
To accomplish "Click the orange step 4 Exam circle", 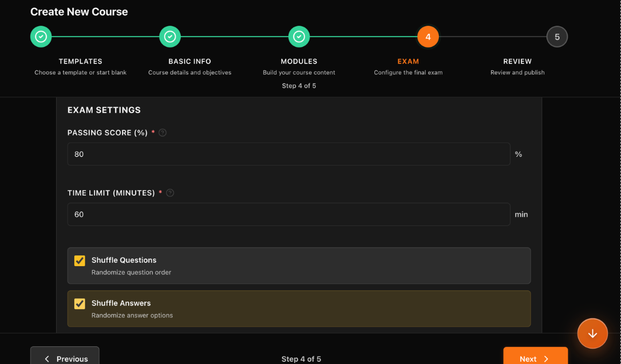I will (x=428, y=37).
